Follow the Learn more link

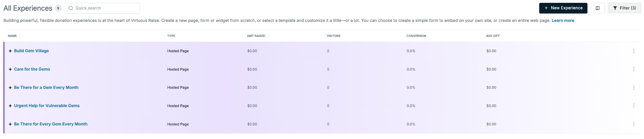[563, 20]
